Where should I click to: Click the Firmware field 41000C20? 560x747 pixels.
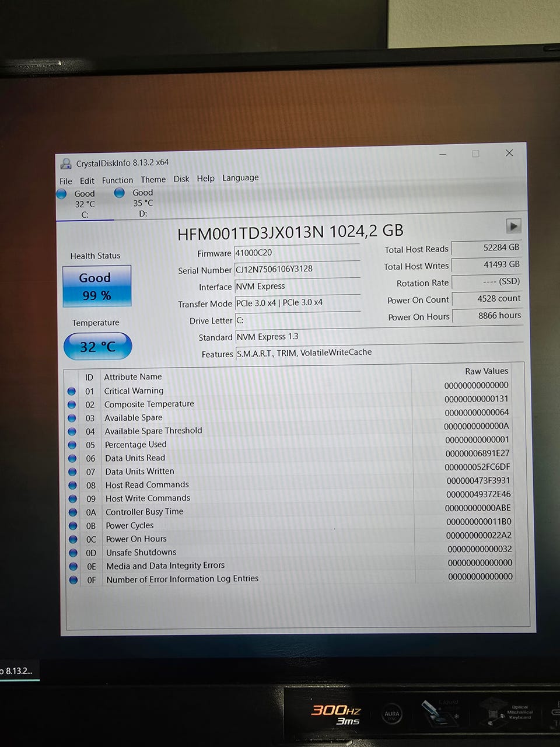coord(297,253)
